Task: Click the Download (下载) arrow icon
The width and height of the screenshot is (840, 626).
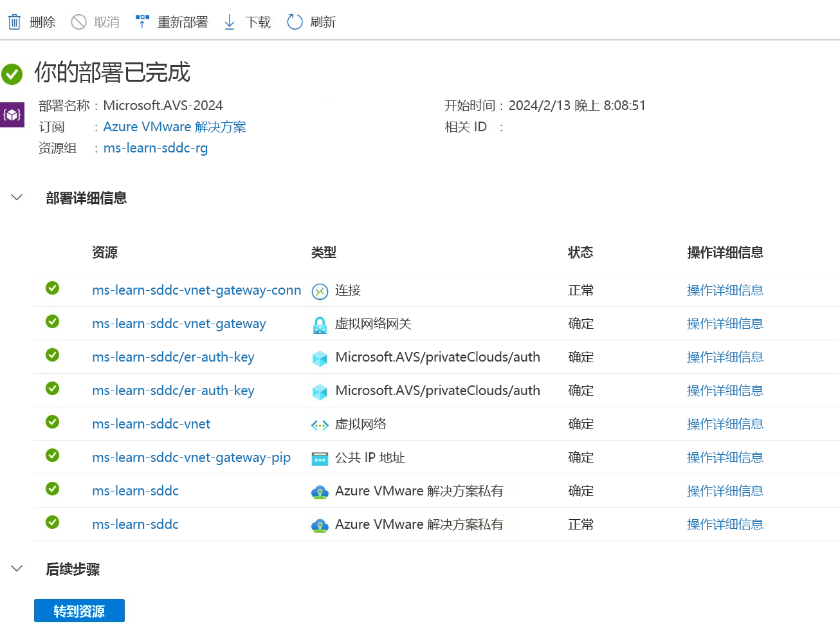Action: 230,22
